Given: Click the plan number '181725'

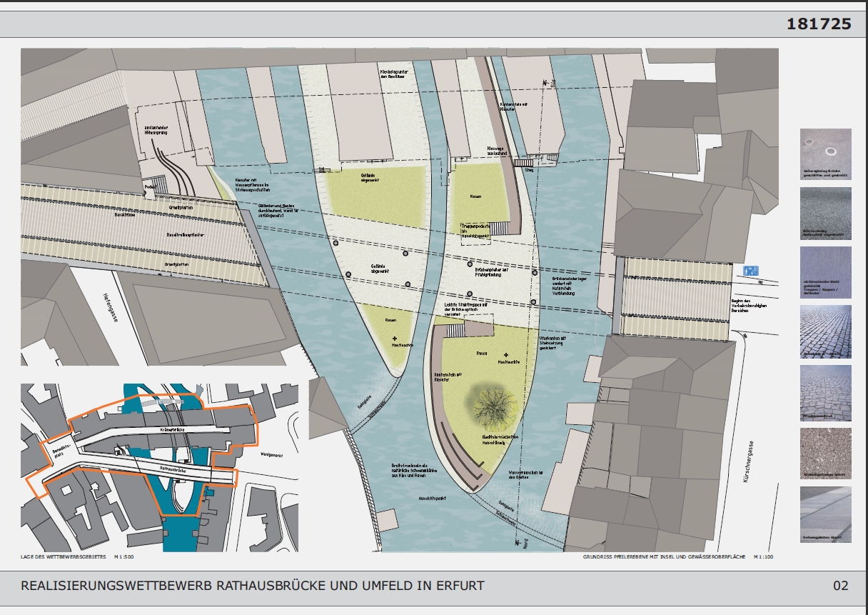Looking at the screenshot, I should [x=819, y=24].
